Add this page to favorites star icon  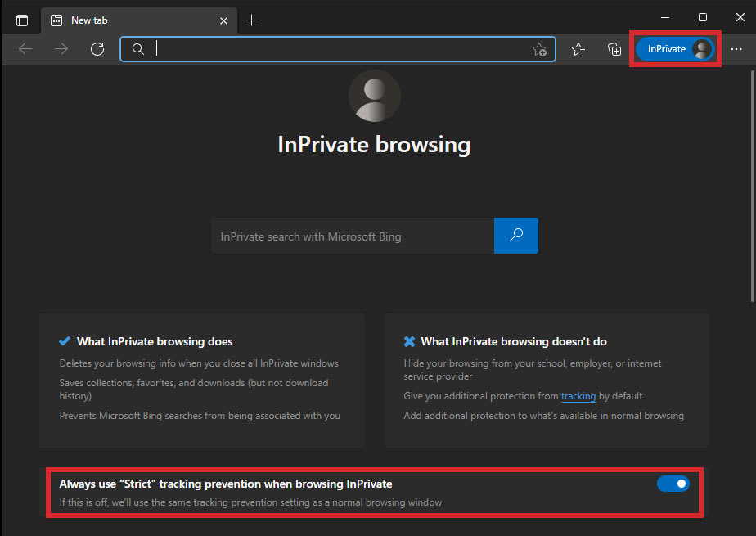[539, 49]
